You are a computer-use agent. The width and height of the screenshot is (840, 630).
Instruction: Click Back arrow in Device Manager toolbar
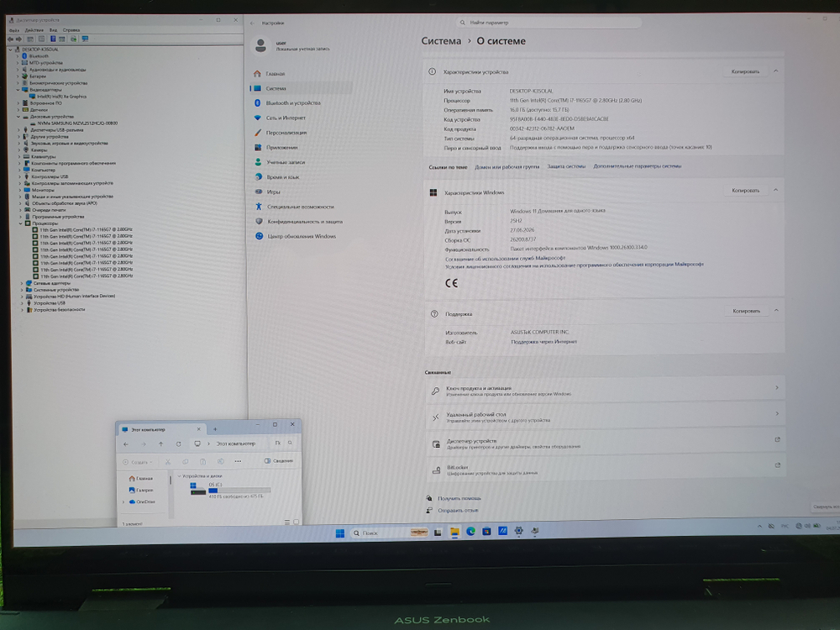pyautogui.click(x=10, y=39)
